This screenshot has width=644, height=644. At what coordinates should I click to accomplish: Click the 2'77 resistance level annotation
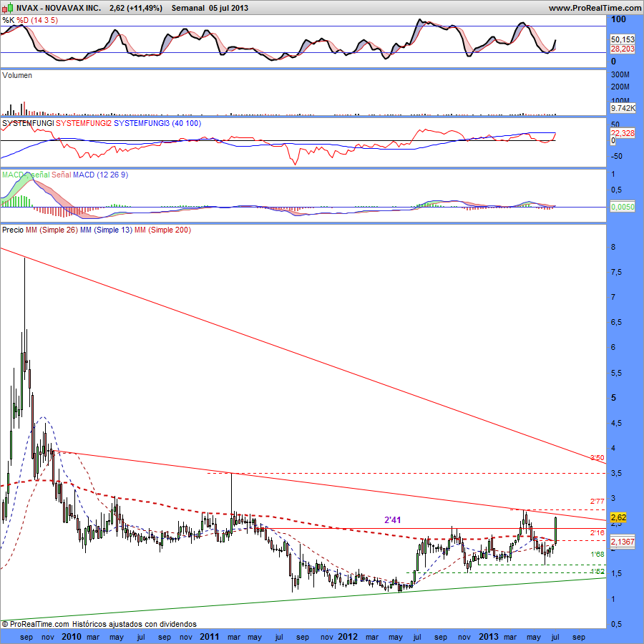[x=597, y=501]
